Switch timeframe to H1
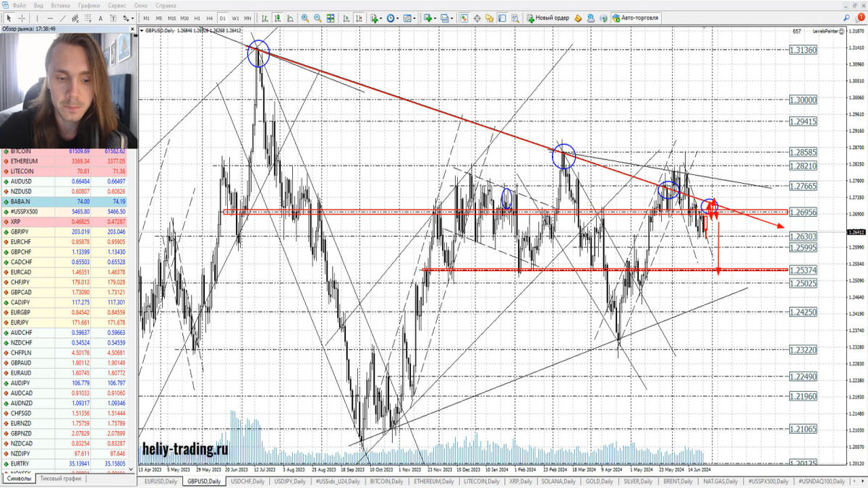The height and width of the screenshot is (488, 868). [x=197, y=17]
